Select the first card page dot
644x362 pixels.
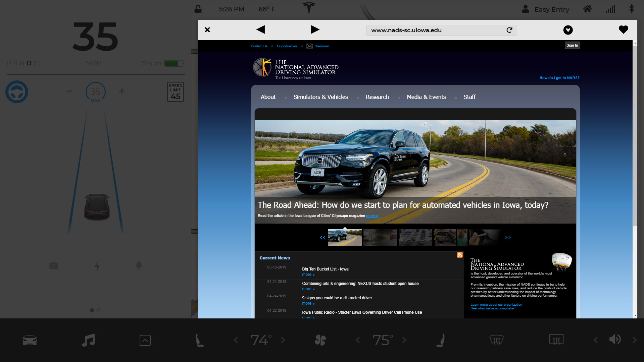point(92,310)
